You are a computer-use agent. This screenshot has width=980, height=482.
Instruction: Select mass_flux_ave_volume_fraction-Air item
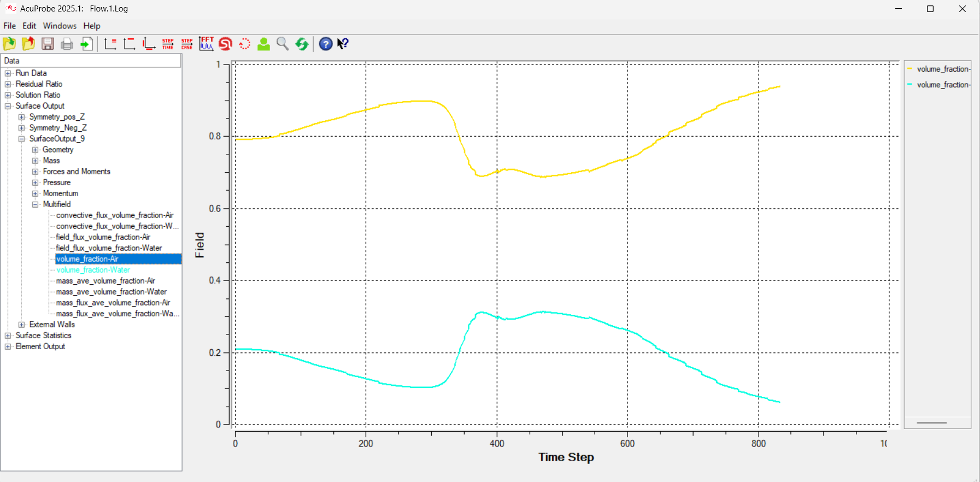pos(113,303)
